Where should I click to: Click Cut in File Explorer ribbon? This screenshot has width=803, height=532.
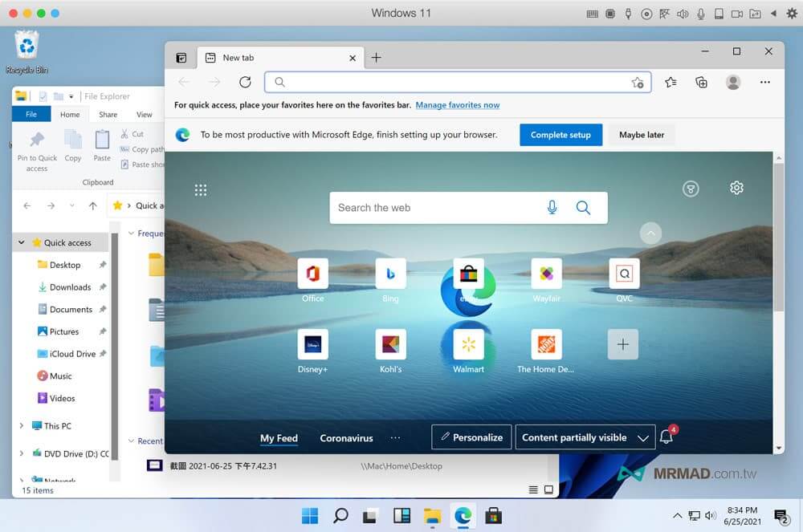click(x=132, y=134)
